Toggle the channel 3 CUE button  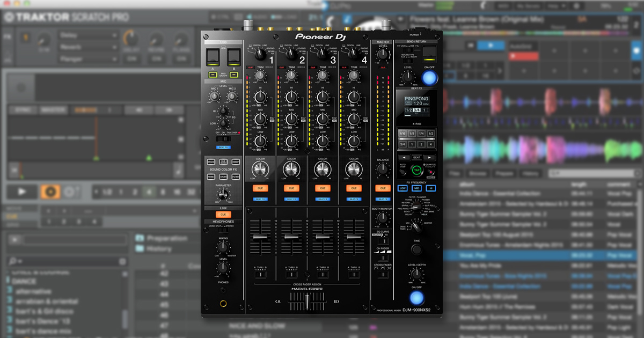322,188
